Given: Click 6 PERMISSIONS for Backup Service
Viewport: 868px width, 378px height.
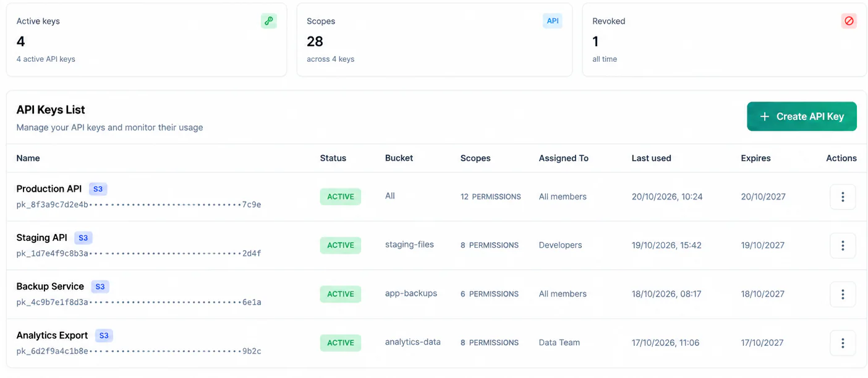Looking at the screenshot, I should point(489,294).
